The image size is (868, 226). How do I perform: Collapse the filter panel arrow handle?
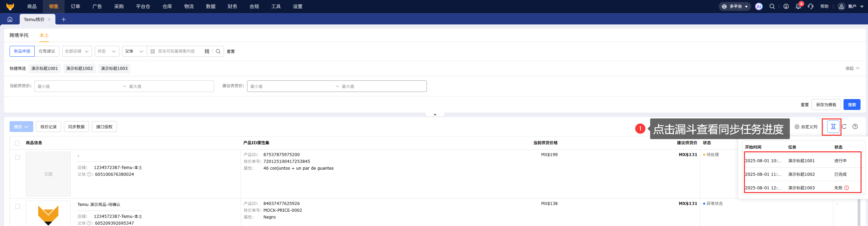coord(435,114)
